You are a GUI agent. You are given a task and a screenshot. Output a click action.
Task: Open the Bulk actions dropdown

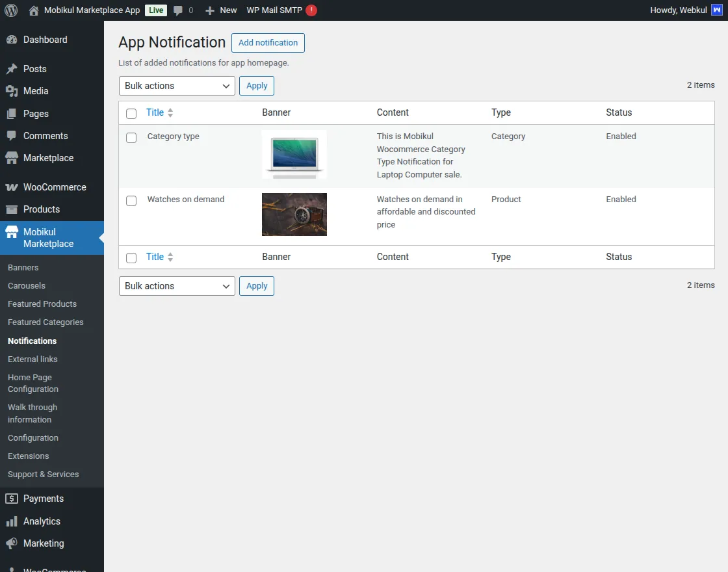(x=176, y=85)
